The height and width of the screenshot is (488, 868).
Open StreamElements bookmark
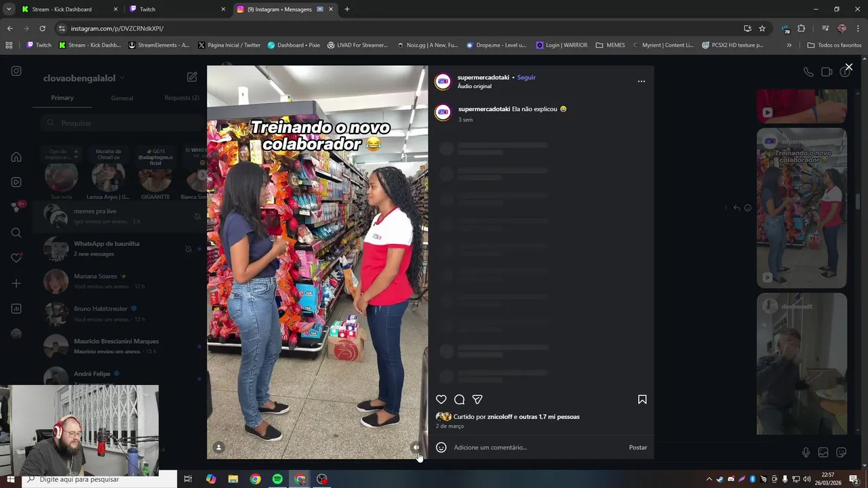pyautogui.click(x=159, y=45)
